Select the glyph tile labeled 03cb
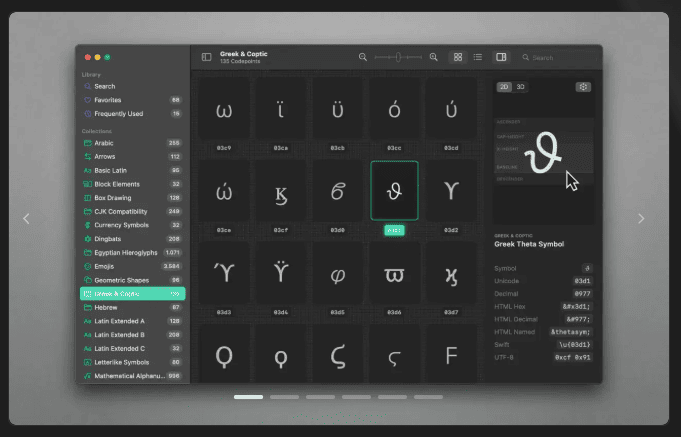The image size is (681, 437). (x=337, y=109)
